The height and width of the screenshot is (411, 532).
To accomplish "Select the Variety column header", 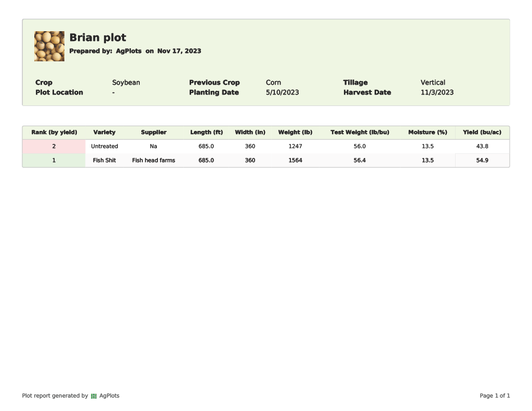I will point(104,132).
